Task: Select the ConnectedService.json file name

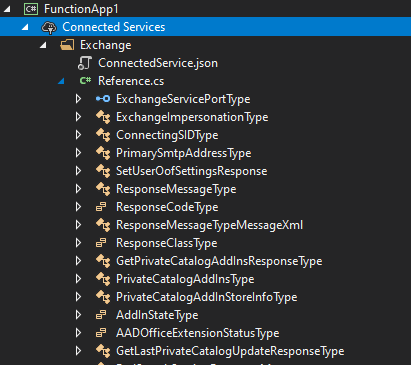Action: coord(158,63)
